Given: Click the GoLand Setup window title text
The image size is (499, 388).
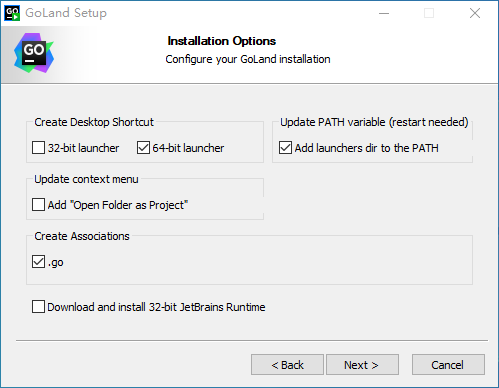Looking at the screenshot, I should (x=66, y=13).
